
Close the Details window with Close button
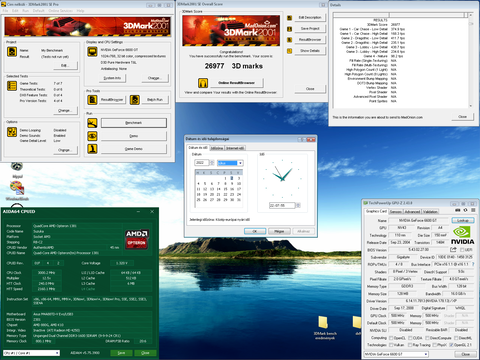coord(463,117)
